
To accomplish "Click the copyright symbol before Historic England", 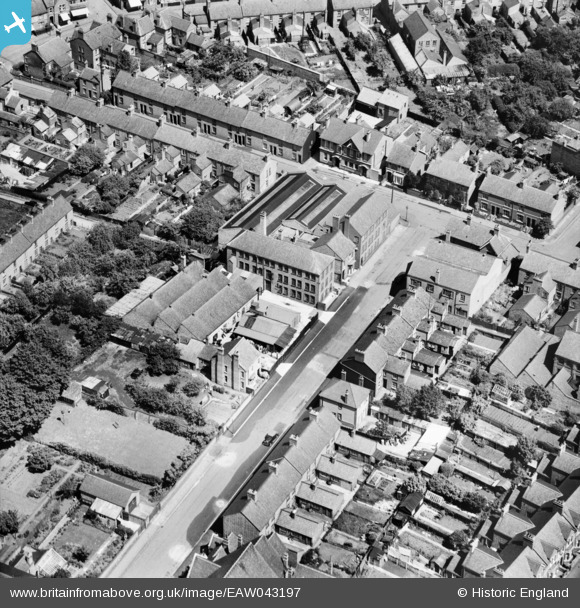I will click(462, 593).
